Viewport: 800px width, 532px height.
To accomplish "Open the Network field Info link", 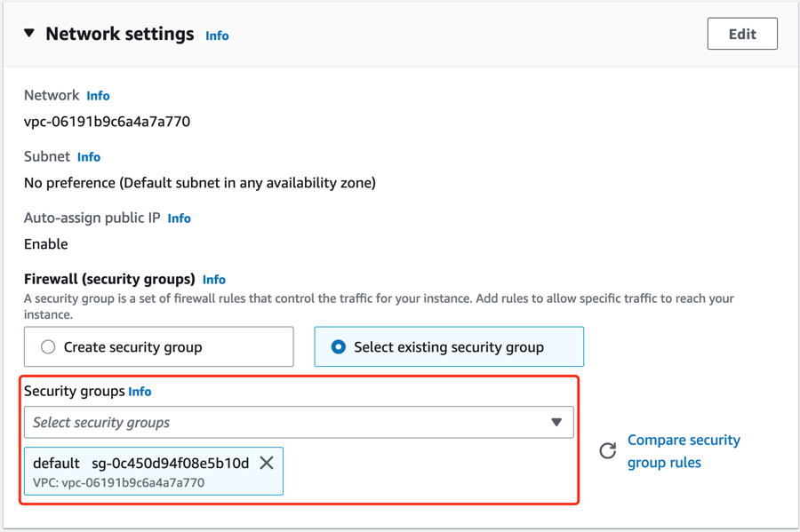I will pos(98,96).
